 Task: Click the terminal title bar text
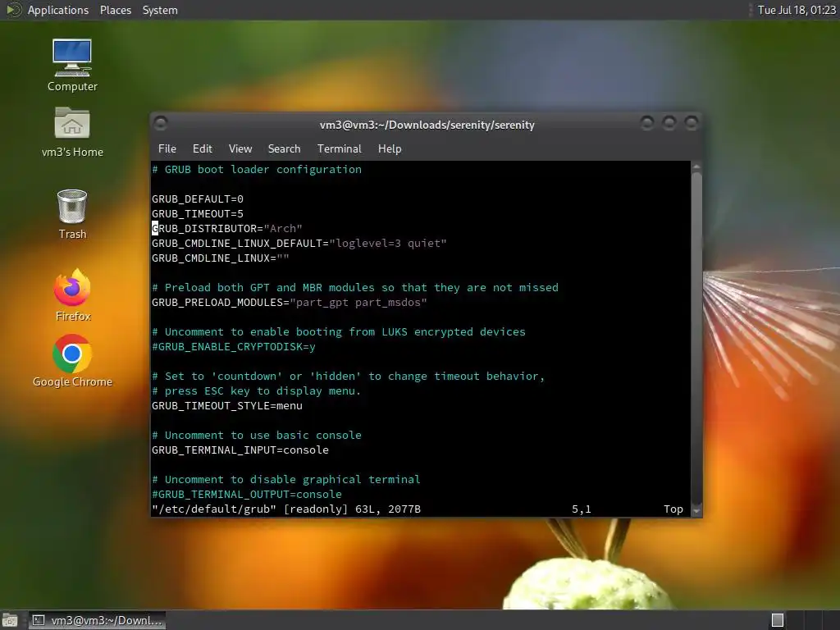pyautogui.click(x=427, y=125)
